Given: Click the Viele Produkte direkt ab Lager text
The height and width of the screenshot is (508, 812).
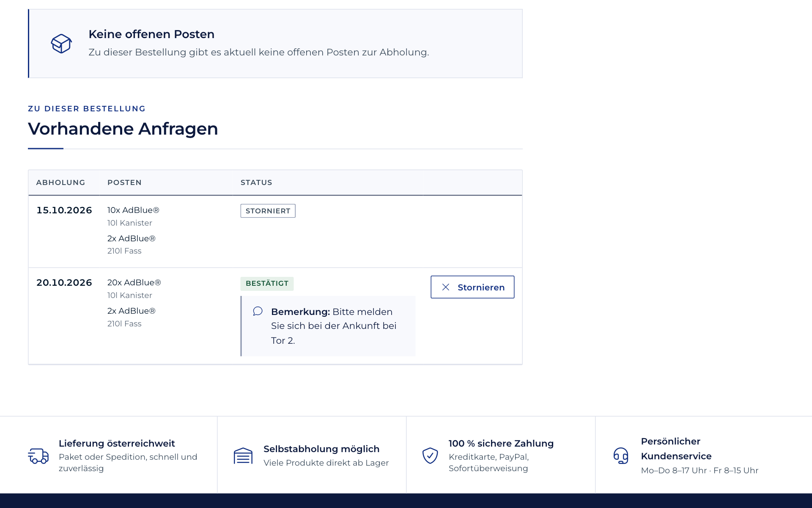Looking at the screenshot, I should coord(326,463).
